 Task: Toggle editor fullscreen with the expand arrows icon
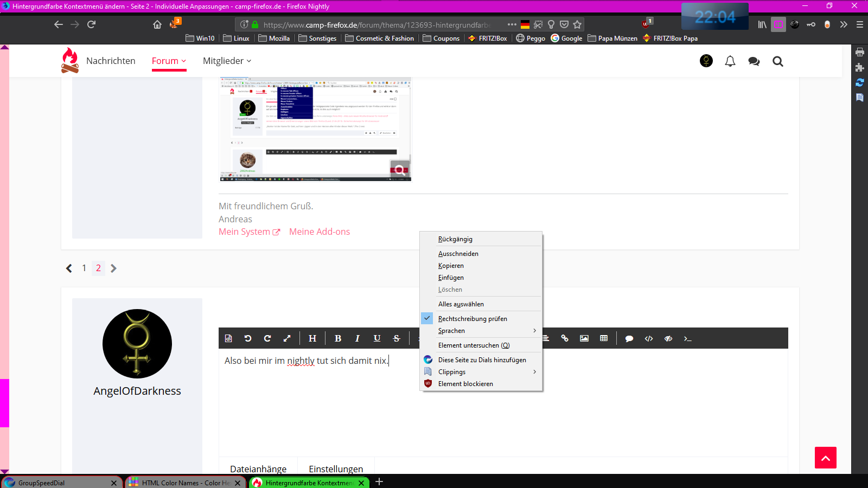click(x=287, y=338)
